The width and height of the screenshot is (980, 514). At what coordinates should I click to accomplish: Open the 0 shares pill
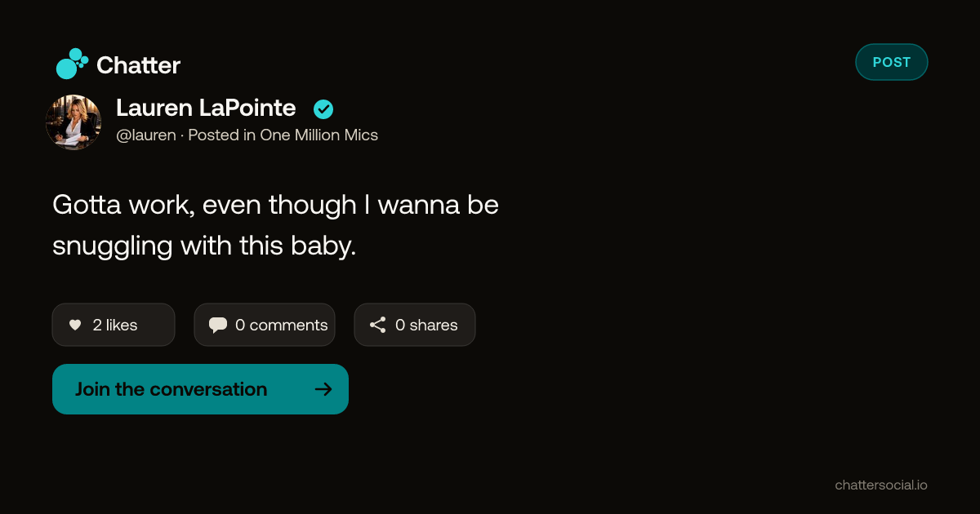415,325
